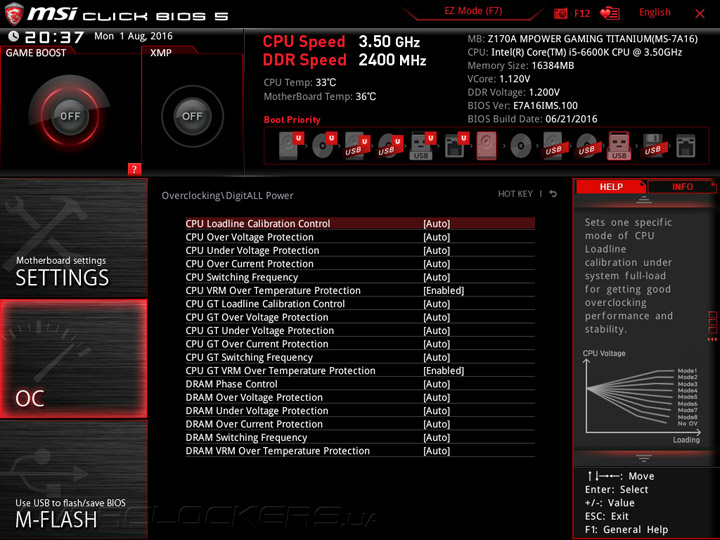The width and height of the screenshot is (720, 540).
Task: Click the Overclocking\DigitALL Power breadcrumb
Action: click(x=227, y=196)
